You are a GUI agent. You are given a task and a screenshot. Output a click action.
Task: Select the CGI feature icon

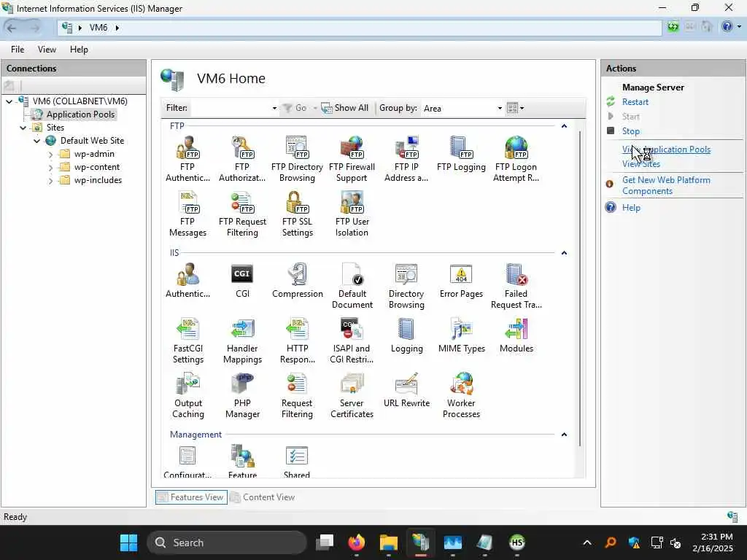click(x=242, y=281)
